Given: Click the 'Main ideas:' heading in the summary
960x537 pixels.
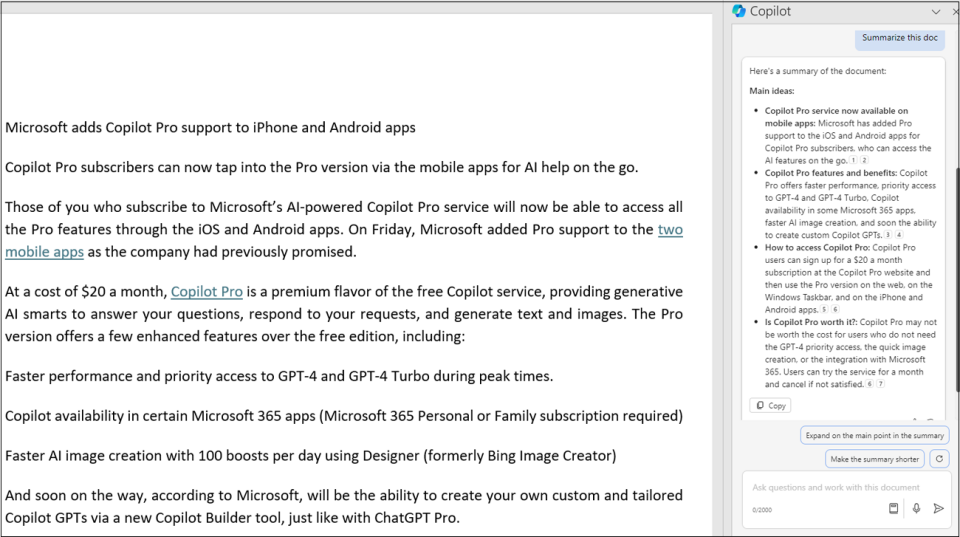Looking at the screenshot, I should point(771,91).
